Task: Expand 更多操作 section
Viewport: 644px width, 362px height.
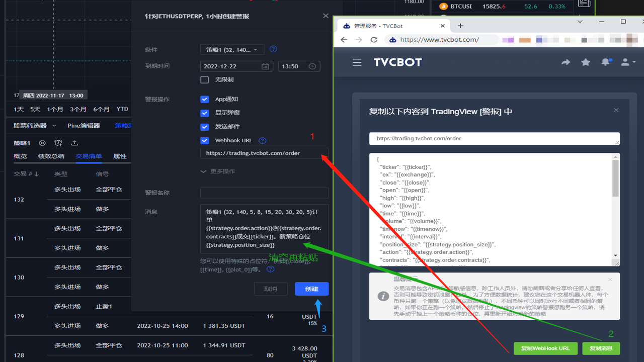Action: (x=218, y=171)
